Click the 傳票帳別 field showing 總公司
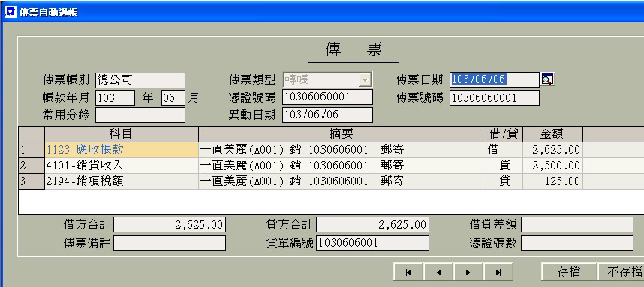 (140, 80)
